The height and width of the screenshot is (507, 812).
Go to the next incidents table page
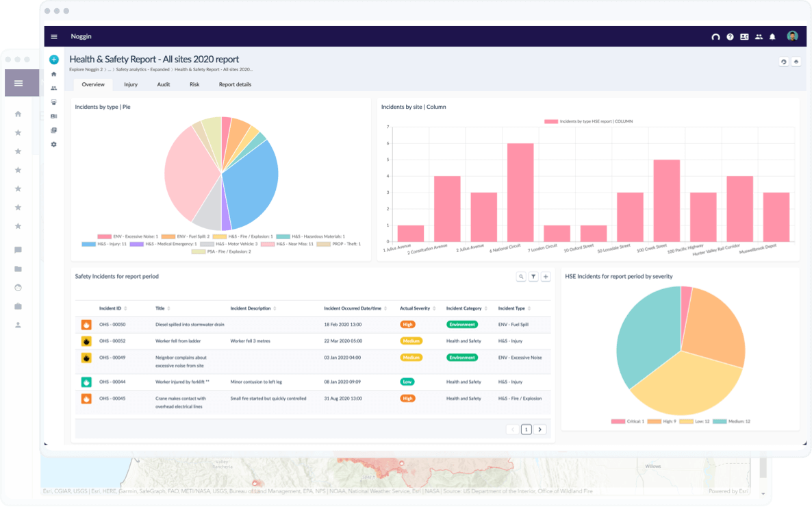[x=540, y=429]
